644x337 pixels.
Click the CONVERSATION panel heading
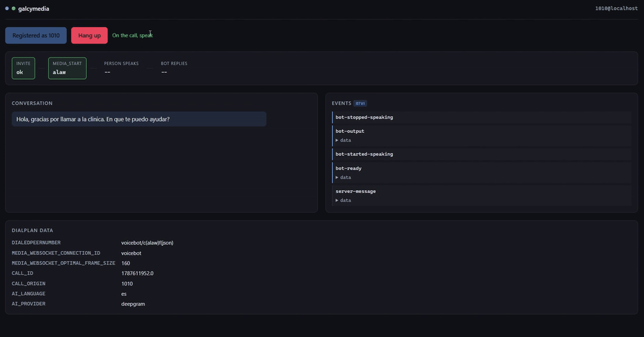pyautogui.click(x=32, y=103)
